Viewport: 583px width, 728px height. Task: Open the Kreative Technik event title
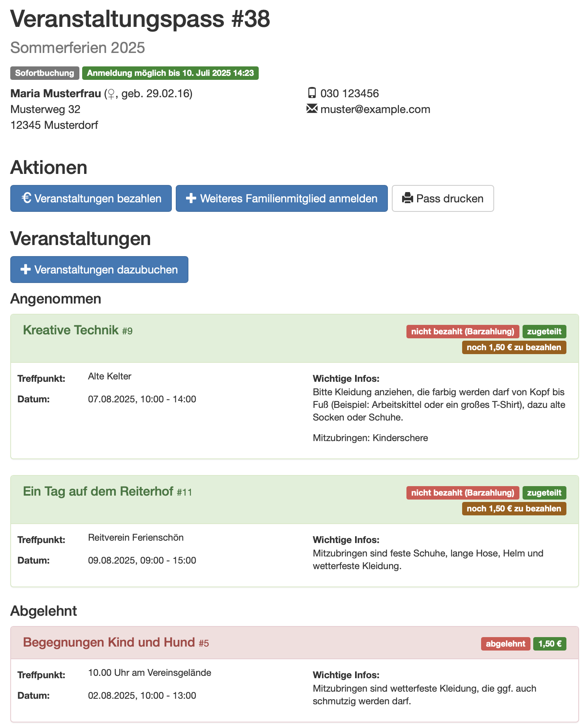[x=71, y=330]
